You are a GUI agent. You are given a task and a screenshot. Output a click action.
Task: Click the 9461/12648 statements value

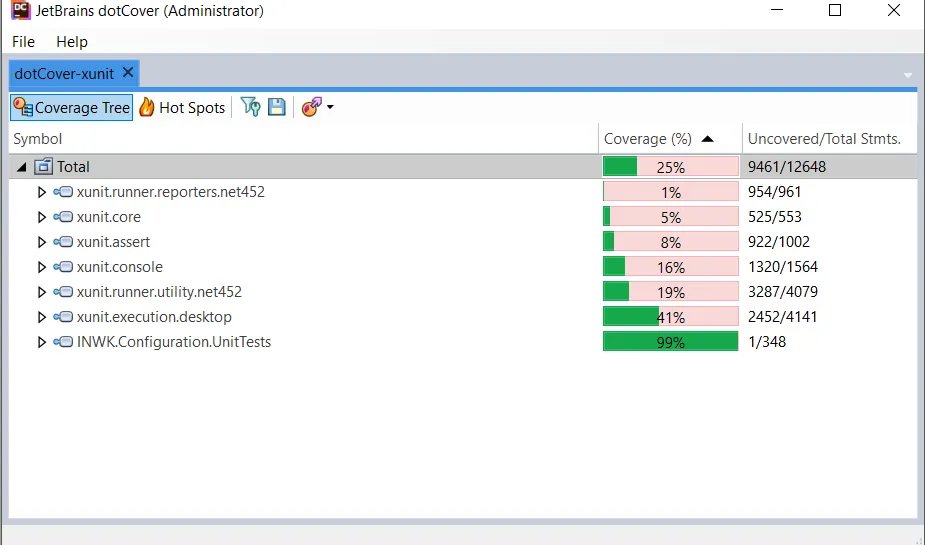(x=787, y=167)
